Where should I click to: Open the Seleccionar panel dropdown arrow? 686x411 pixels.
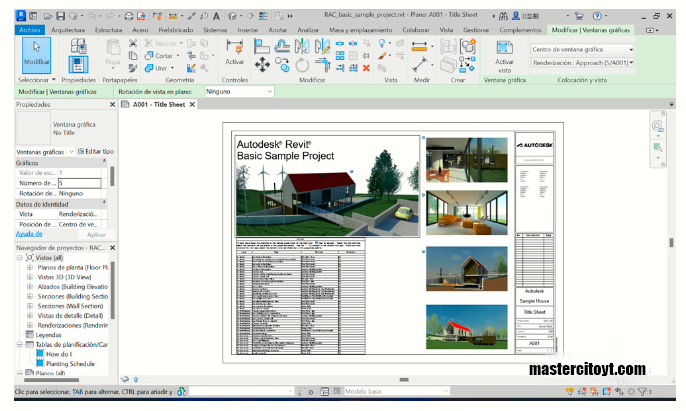point(54,80)
